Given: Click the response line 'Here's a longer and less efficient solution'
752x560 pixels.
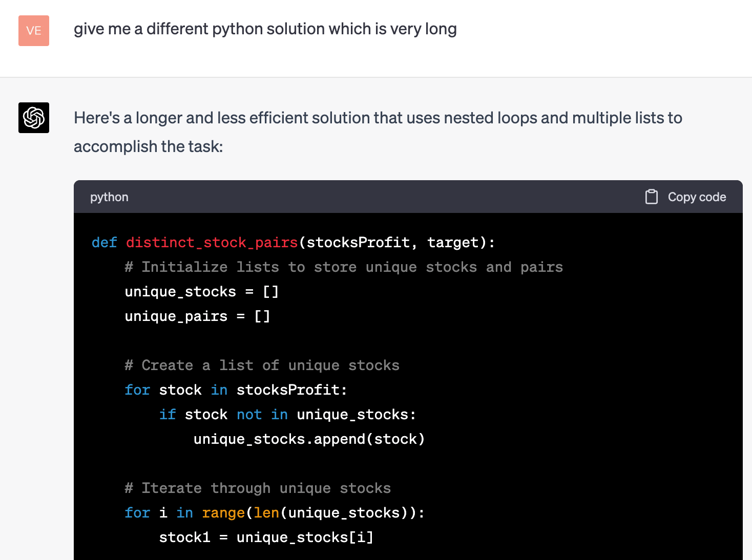Looking at the screenshot, I should click(378, 118).
